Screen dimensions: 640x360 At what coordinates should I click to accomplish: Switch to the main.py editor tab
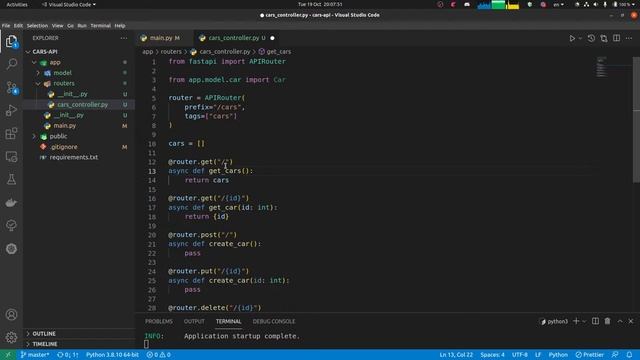coord(165,38)
